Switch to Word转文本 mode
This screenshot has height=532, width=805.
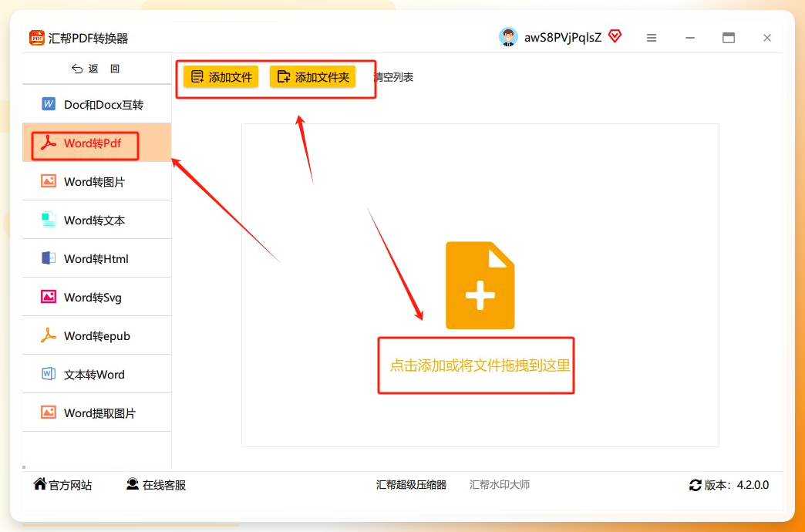(x=97, y=220)
